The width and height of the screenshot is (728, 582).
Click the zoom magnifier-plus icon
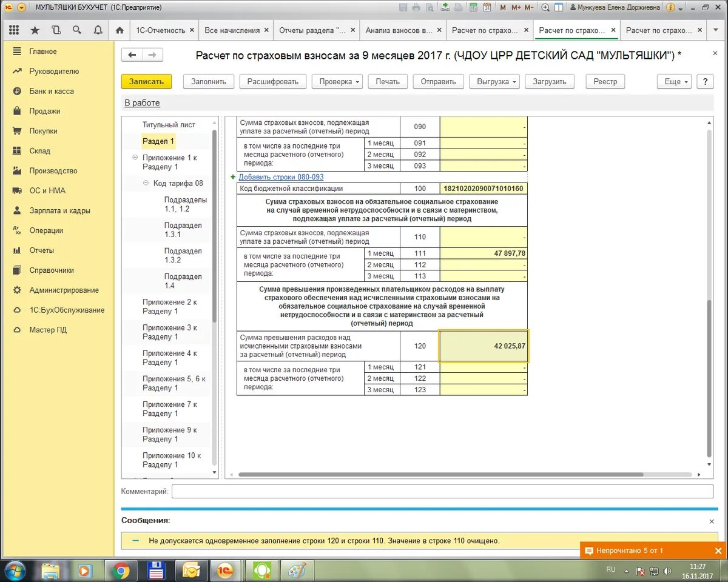(545, 7)
